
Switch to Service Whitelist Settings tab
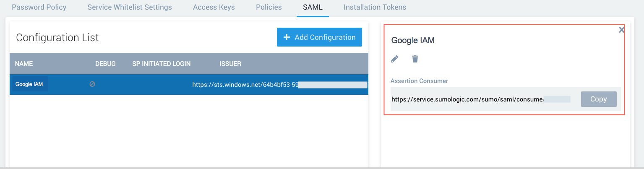coord(130,7)
